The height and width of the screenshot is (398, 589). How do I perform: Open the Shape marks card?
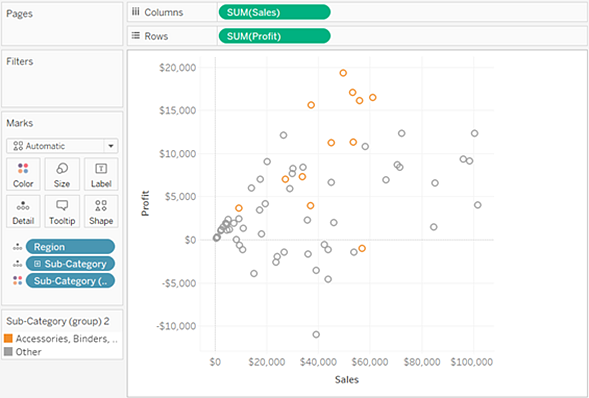(x=101, y=211)
